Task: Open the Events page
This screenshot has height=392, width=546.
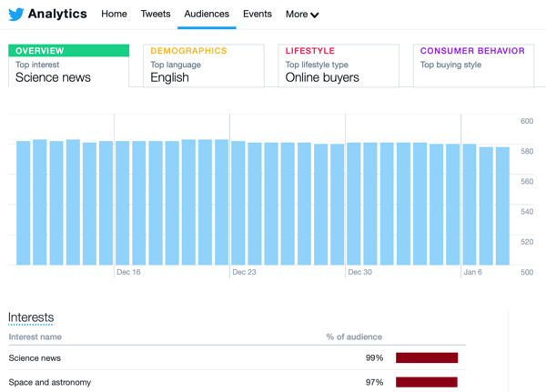Action: [x=258, y=14]
